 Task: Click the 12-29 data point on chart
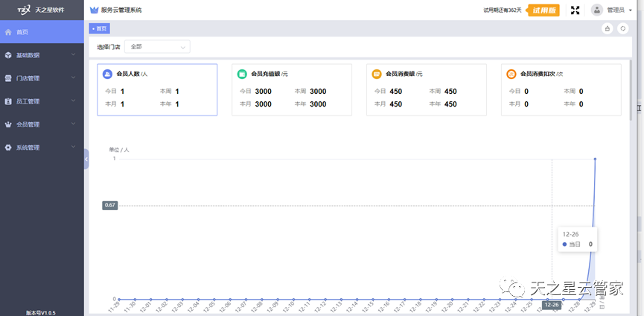point(595,159)
